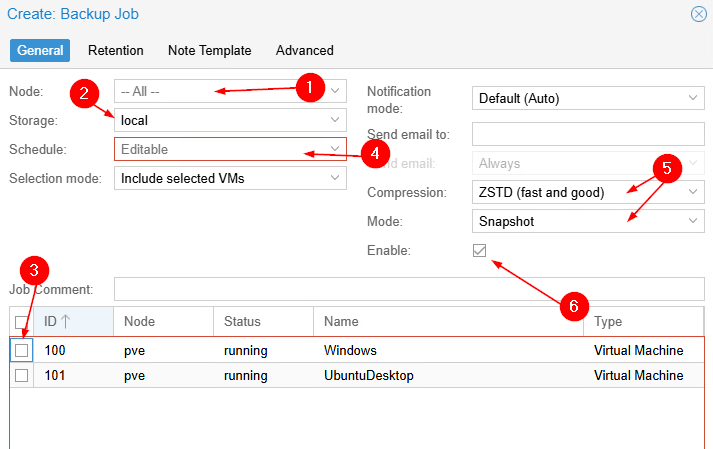The height and width of the screenshot is (449, 713).
Task: Toggle the Enable checkbox
Action: [480, 250]
